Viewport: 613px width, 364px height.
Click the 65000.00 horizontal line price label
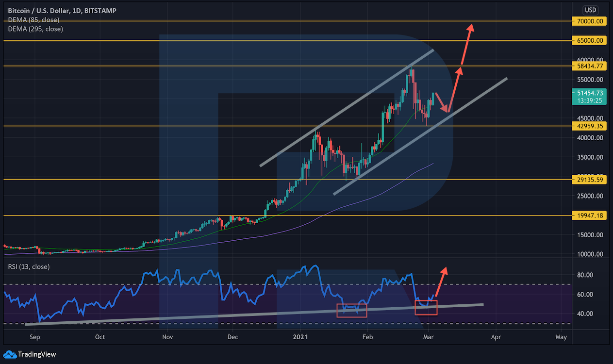point(590,41)
